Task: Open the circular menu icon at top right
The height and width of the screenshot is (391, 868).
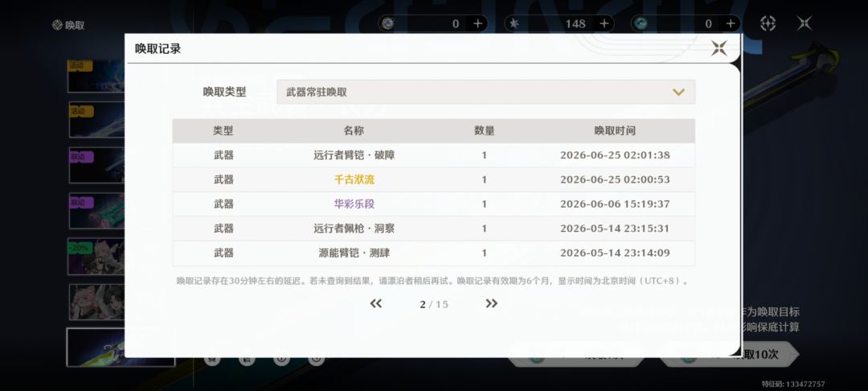Action: point(768,23)
